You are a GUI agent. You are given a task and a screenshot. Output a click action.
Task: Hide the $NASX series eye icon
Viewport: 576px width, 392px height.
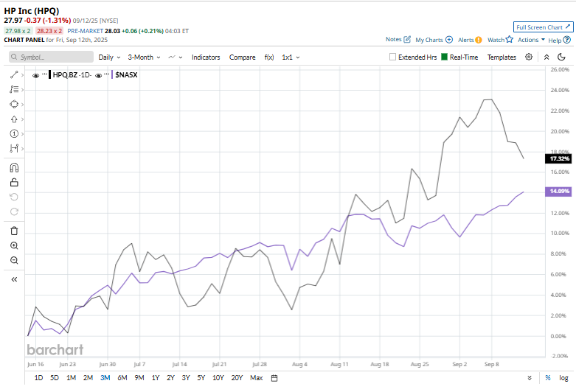[98, 75]
